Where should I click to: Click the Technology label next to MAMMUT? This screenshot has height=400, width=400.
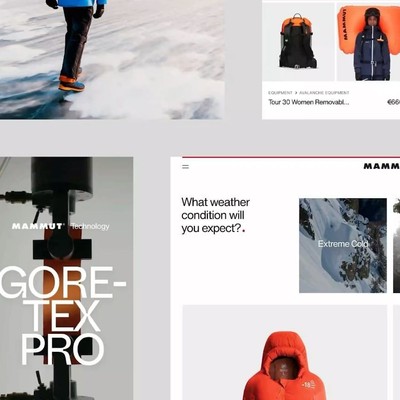pyautogui.click(x=90, y=227)
